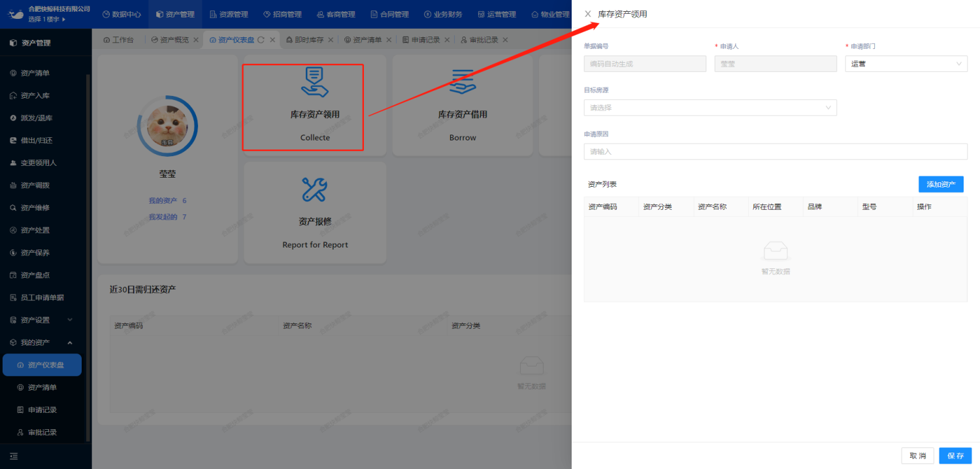This screenshot has width=980, height=469.
Task: Go to 资产调拨 in the sidebar
Action: (35, 186)
